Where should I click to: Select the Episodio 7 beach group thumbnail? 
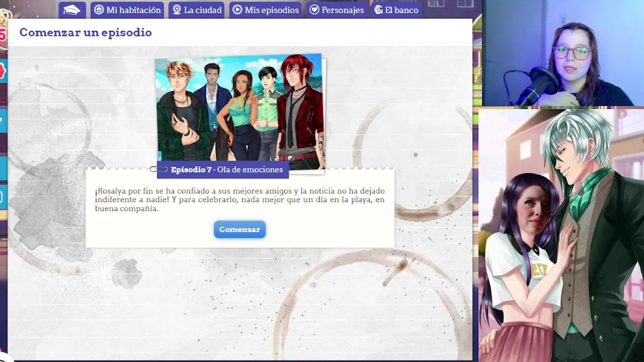tap(239, 112)
